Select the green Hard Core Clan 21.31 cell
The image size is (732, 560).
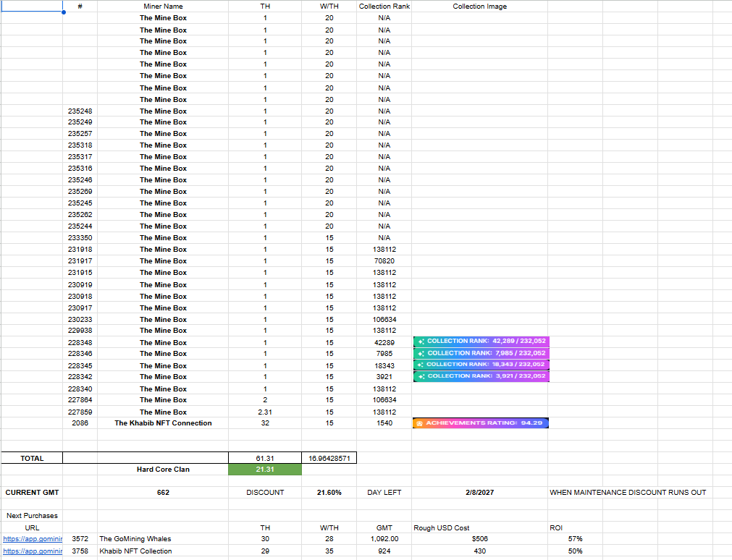click(265, 470)
